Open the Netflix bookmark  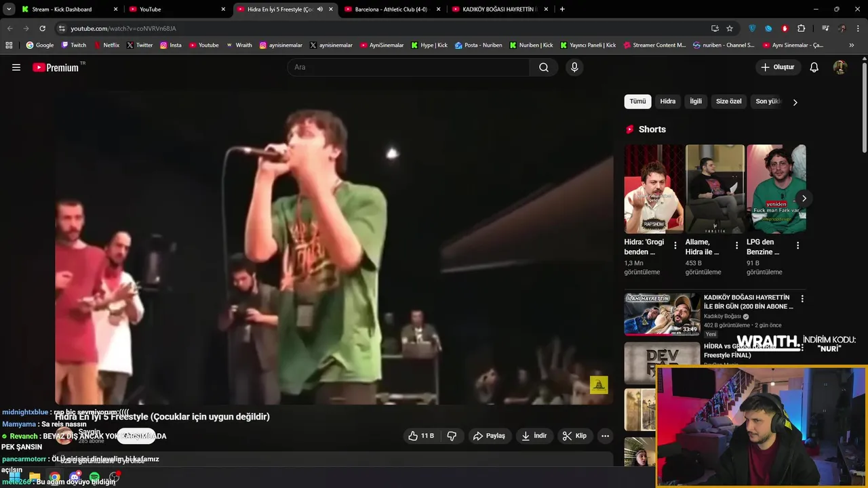106,45
